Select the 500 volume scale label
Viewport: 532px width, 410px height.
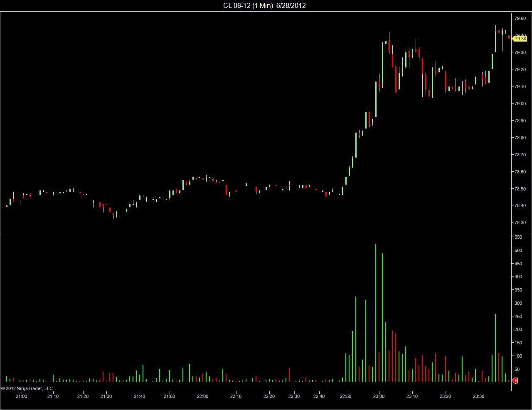[x=518, y=250]
